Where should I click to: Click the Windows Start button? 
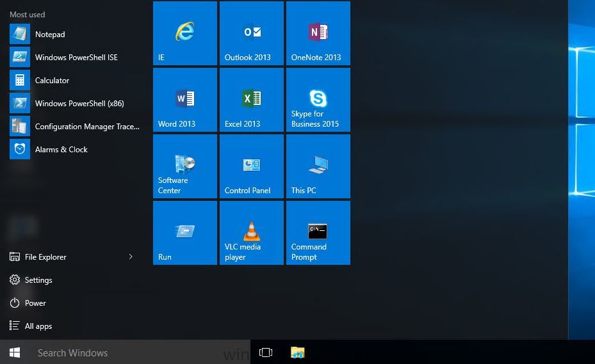tap(15, 352)
